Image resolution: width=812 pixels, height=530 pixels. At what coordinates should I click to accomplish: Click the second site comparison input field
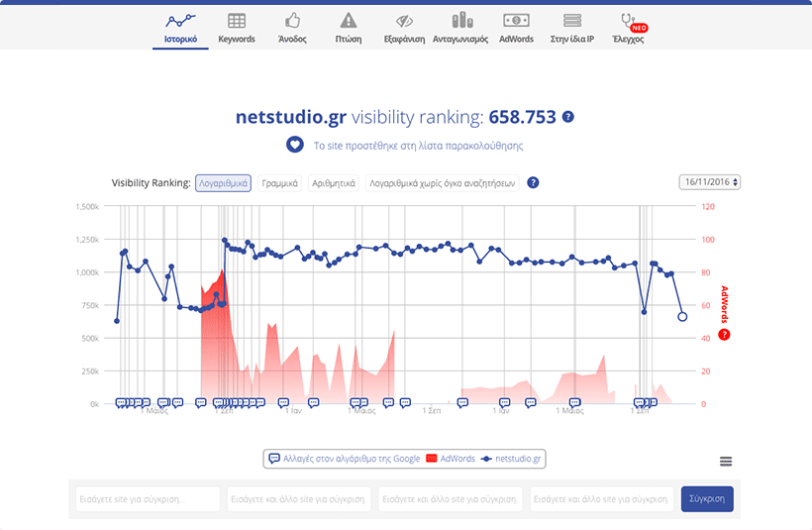[x=299, y=499]
